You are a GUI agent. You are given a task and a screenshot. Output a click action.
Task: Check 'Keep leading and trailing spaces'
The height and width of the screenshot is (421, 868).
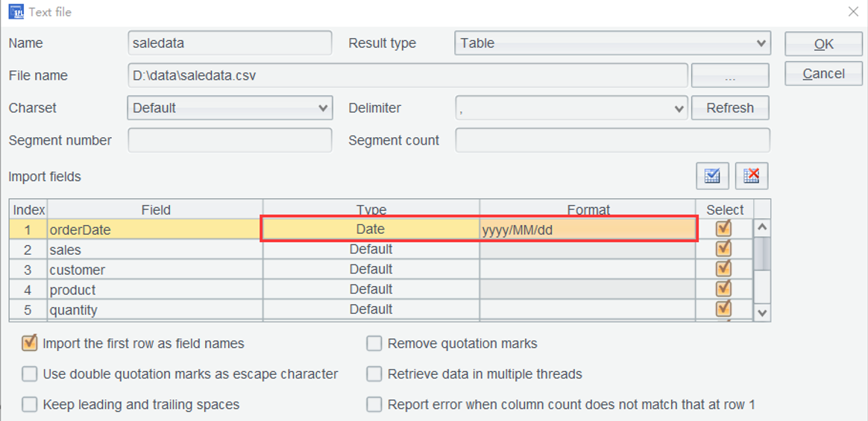pyautogui.click(x=30, y=405)
